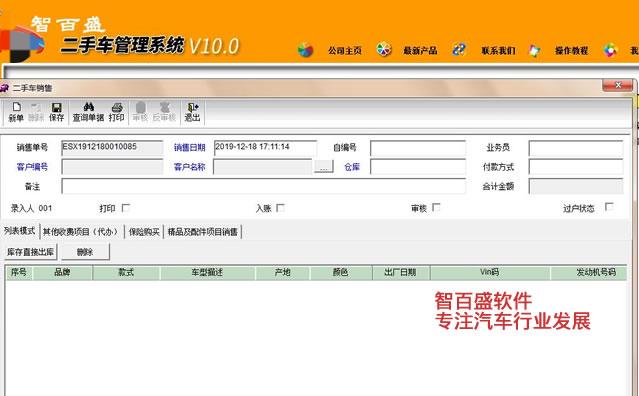Click the 产地 column header
This screenshot has width=639, height=396.
[x=282, y=273]
